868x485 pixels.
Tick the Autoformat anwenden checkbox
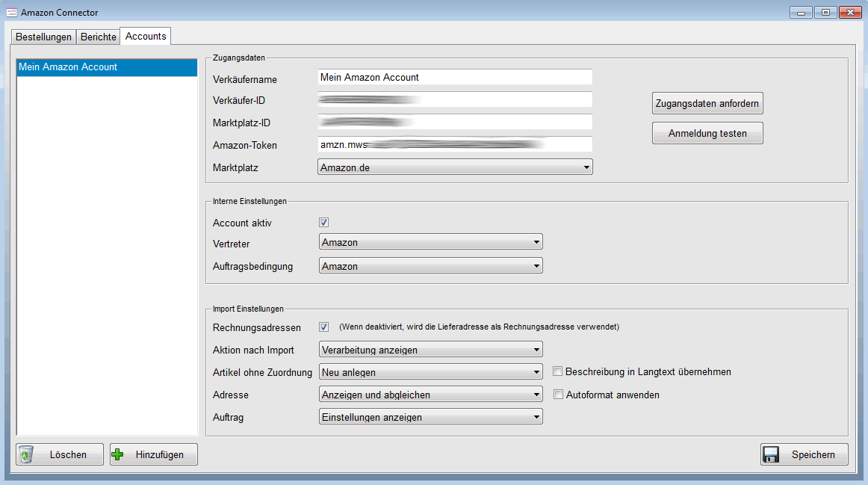point(558,394)
